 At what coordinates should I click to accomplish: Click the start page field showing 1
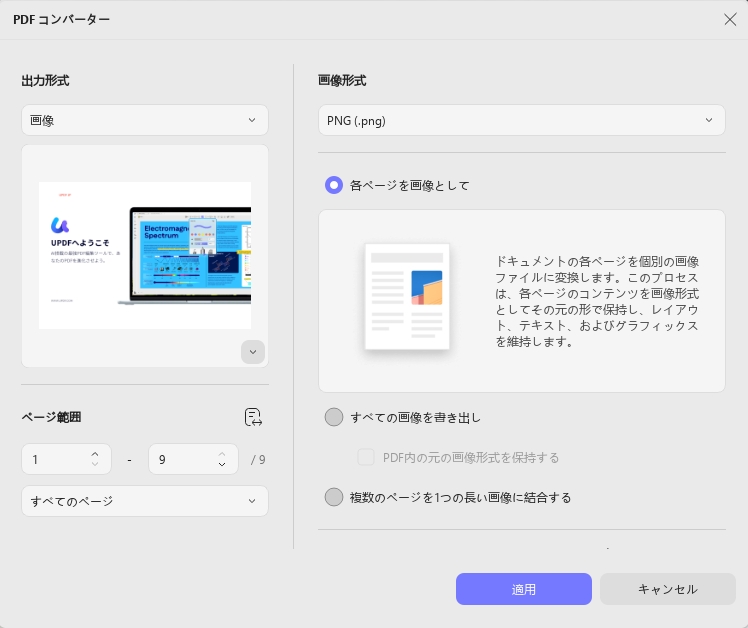[x=66, y=459]
